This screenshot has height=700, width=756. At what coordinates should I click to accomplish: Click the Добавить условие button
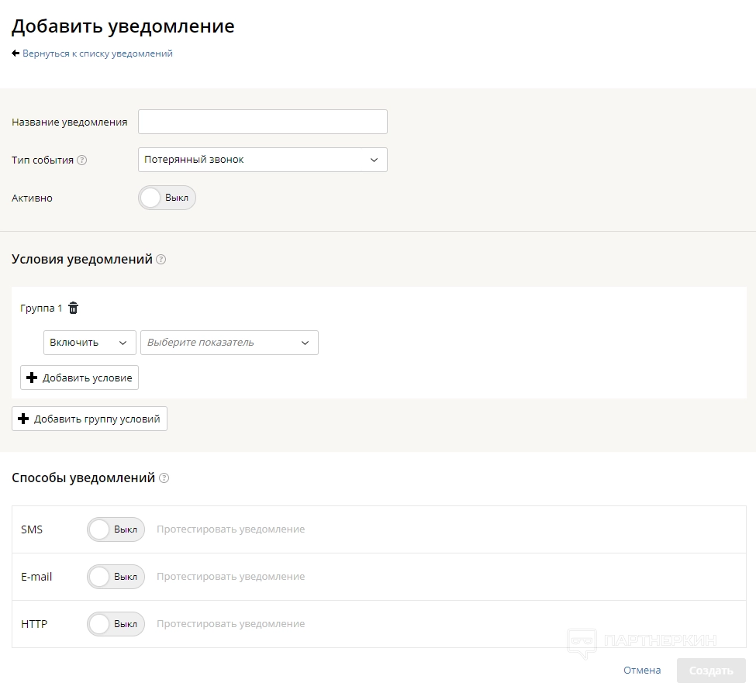(79, 378)
